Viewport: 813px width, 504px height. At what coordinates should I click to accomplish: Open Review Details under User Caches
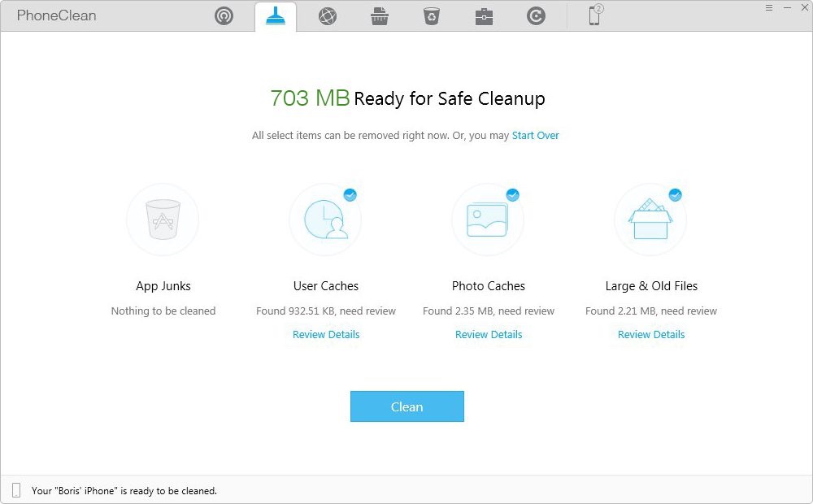point(326,334)
